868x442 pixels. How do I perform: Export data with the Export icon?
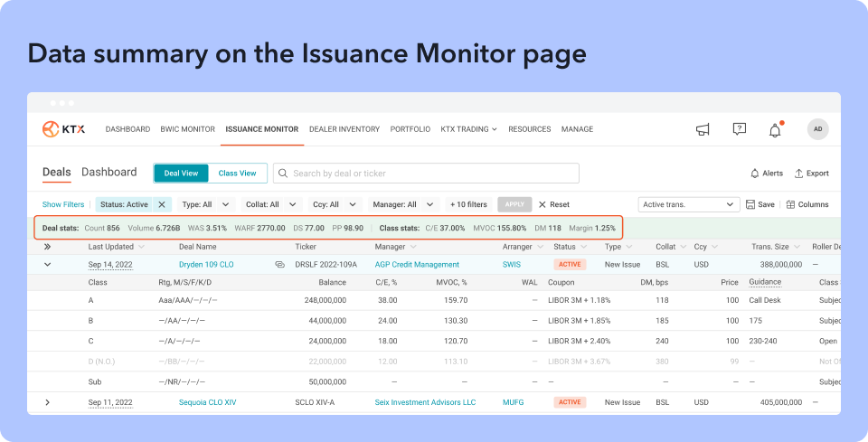click(798, 174)
